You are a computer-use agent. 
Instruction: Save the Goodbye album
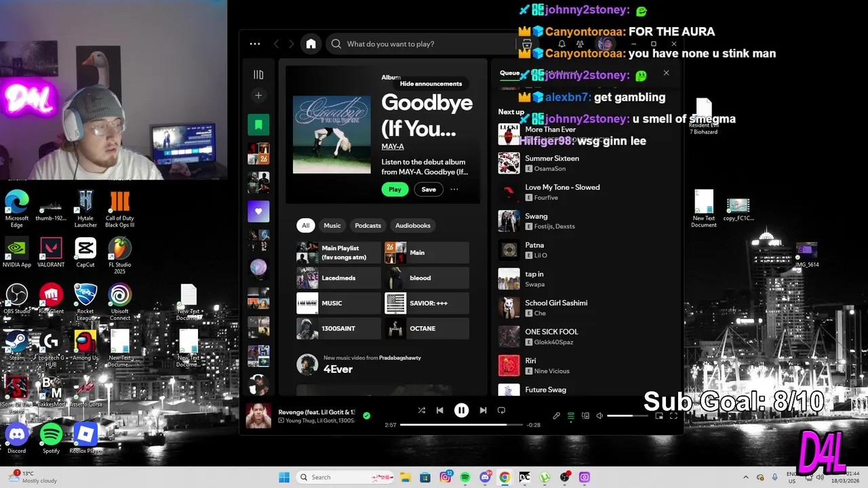(429, 190)
